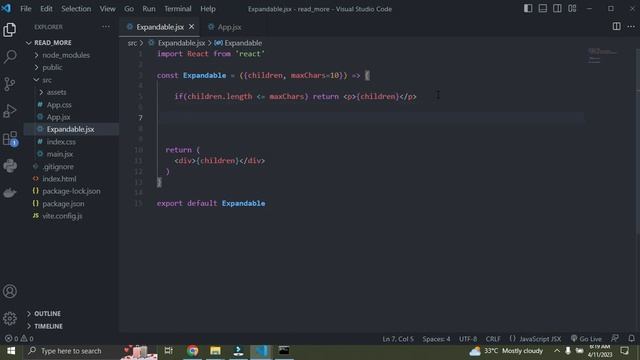The height and width of the screenshot is (360, 640).
Task: Open the Run menu
Action: point(149,9)
